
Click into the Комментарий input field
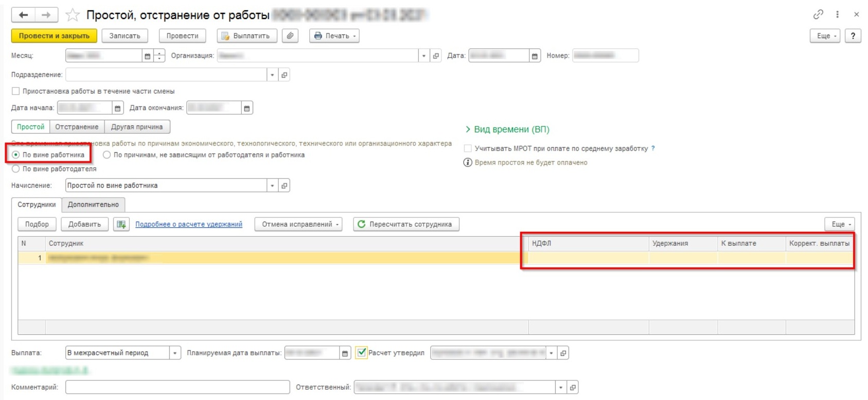(178, 388)
